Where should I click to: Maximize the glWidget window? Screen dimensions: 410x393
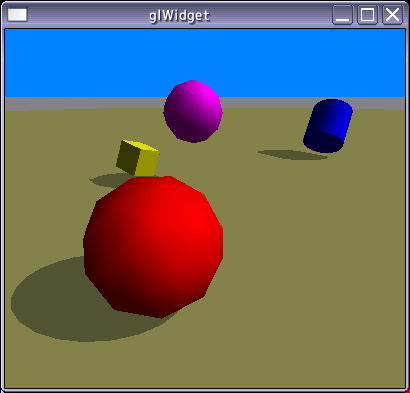367,15
